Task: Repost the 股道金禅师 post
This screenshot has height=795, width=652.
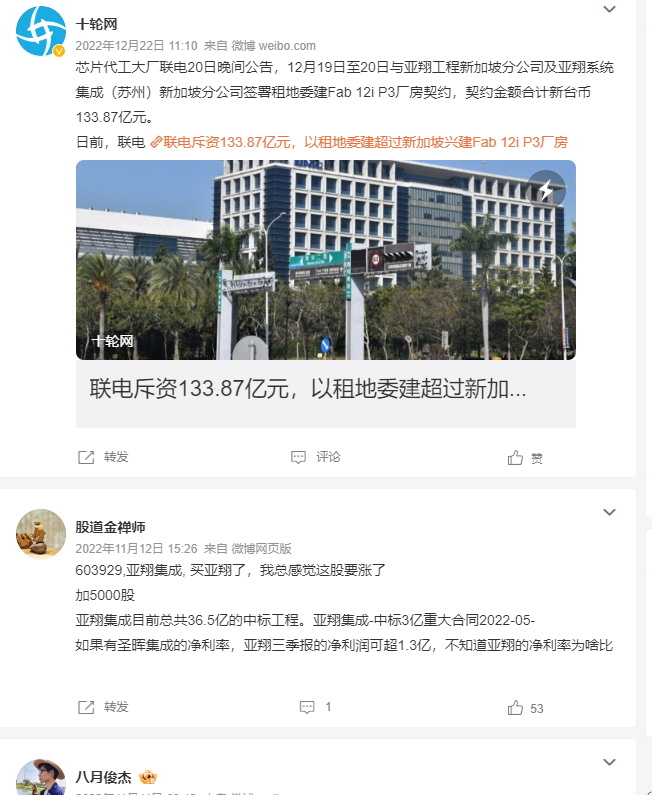Action: 103,707
